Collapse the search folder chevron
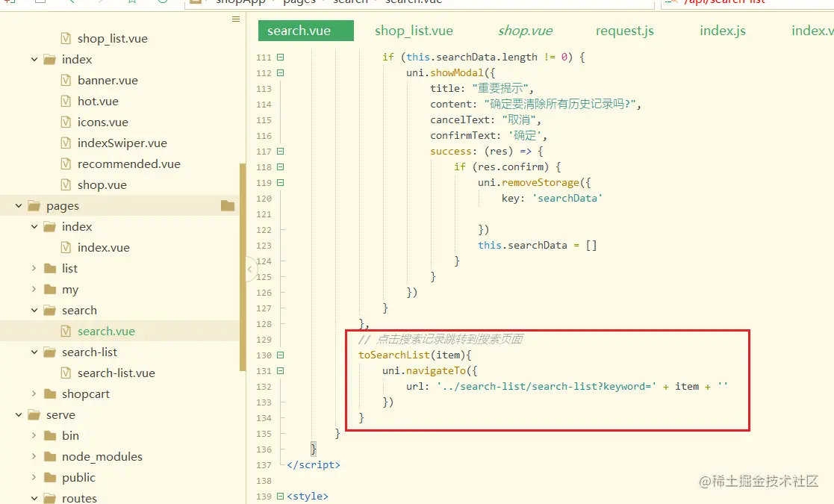The image size is (834, 504). pos(34,310)
